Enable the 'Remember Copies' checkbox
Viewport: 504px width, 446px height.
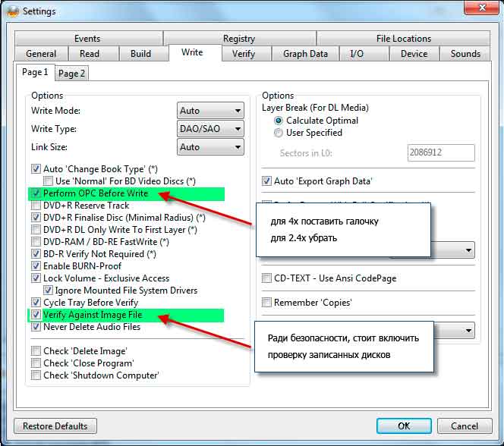tap(266, 303)
